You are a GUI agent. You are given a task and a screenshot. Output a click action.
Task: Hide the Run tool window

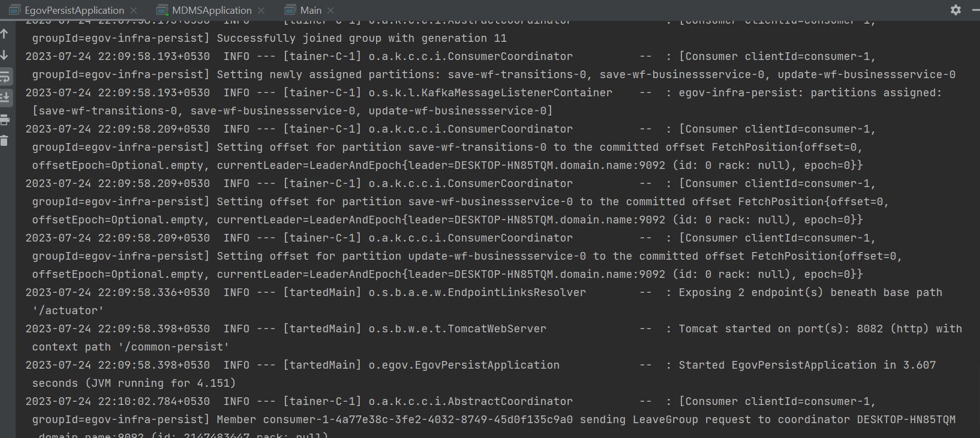976,10
